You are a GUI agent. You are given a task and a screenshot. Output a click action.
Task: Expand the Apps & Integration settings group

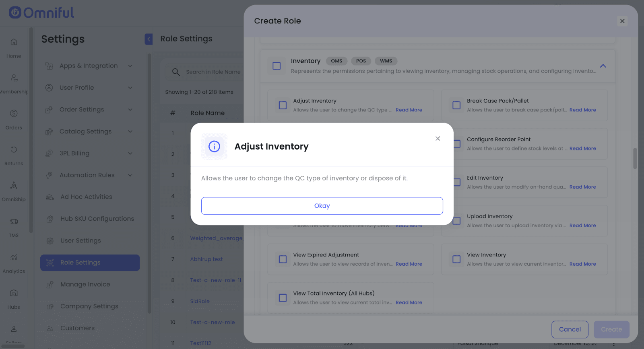pos(130,66)
